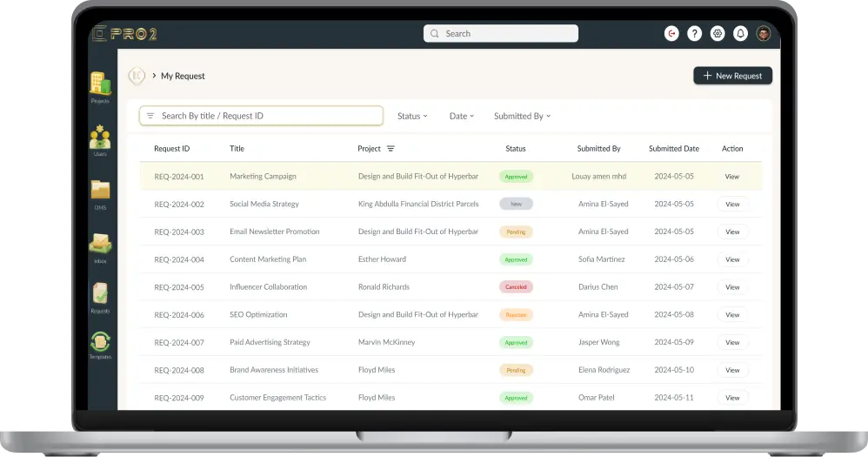Expand the Status filter dropdown
Viewport: 868px width, 457px height.
pos(412,117)
